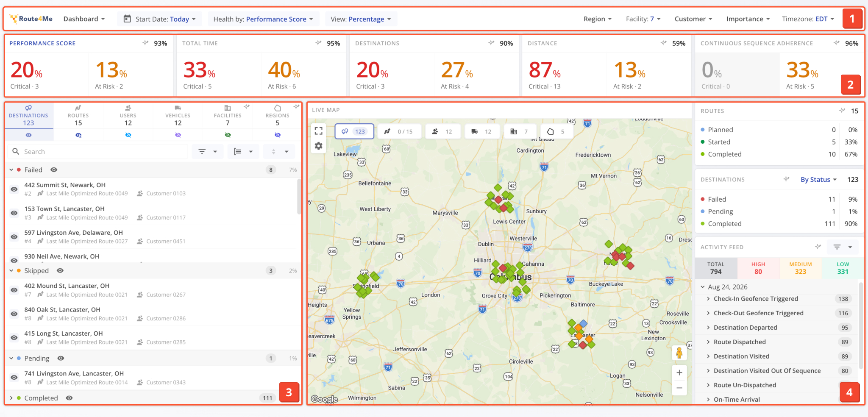
Task: Toggle Destinations visibility eye under tab
Action: (28, 135)
